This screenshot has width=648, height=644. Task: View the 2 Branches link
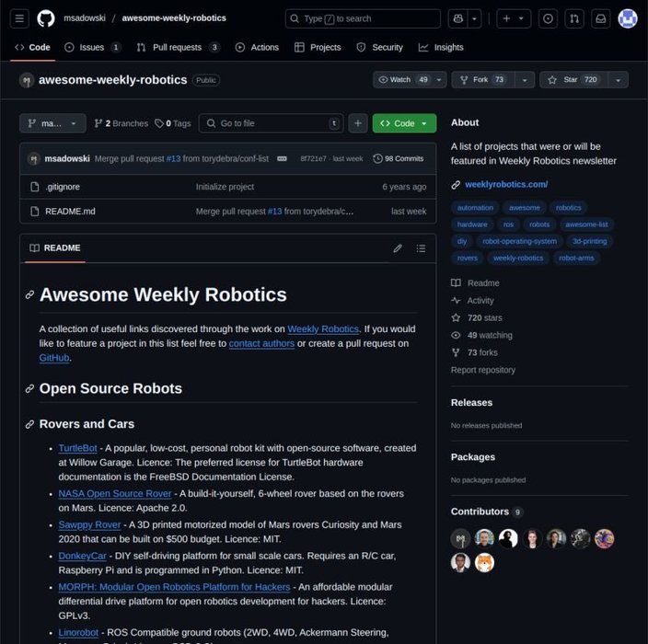121,123
